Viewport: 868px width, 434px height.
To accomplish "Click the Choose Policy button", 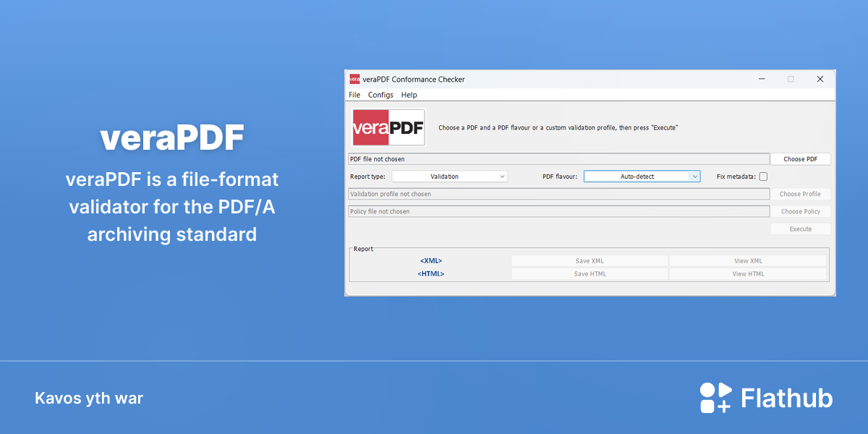I will coord(800,211).
